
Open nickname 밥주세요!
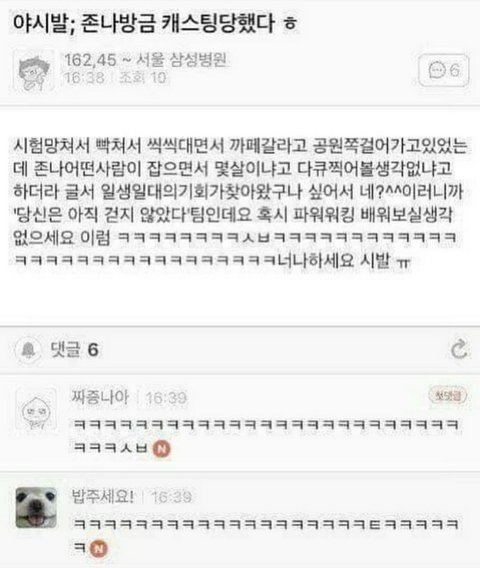pos(103,496)
